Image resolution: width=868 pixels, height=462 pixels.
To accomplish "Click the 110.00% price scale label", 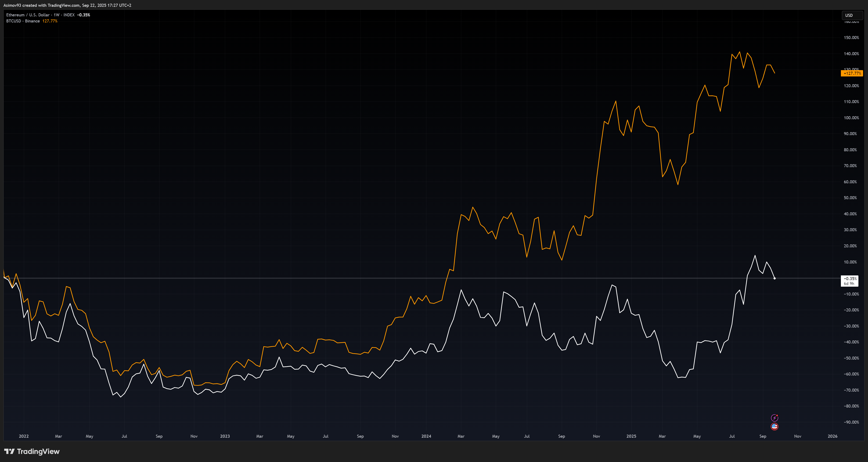I will [851, 102].
